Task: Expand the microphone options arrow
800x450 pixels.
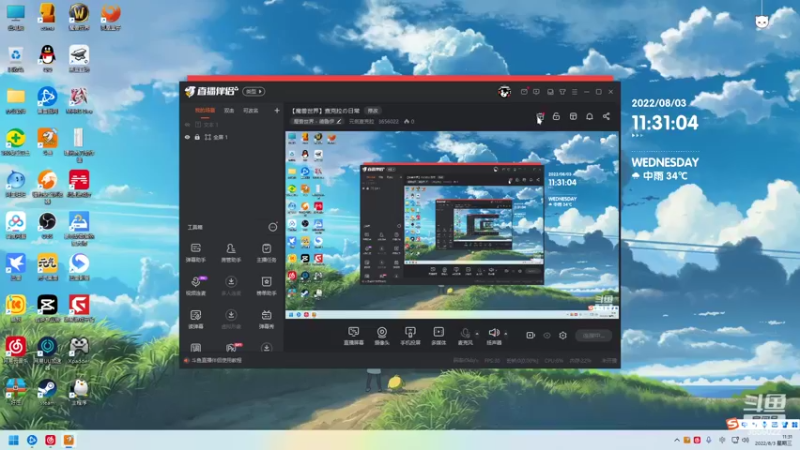Action: 477,334
